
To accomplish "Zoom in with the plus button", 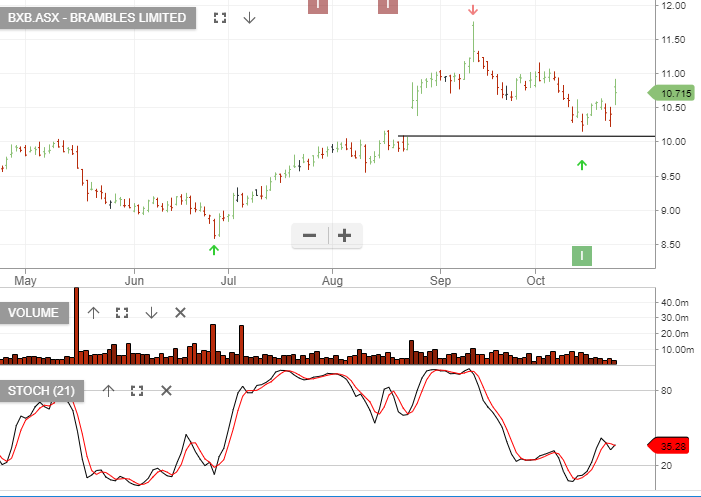I will point(344,236).
